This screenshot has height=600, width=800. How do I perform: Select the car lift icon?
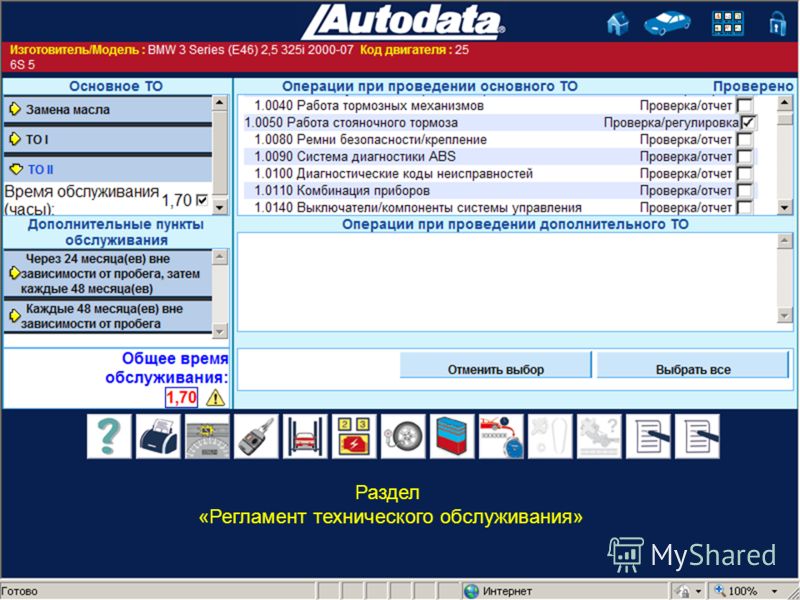click(x=305, y=437)
